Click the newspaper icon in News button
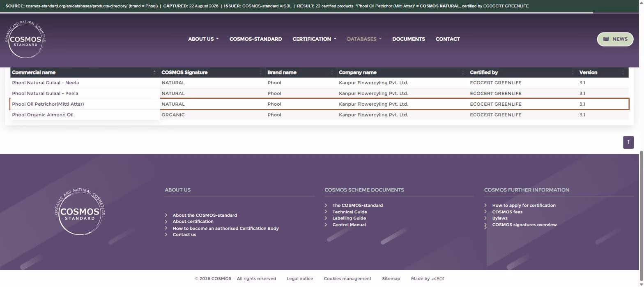Image resolution: width=644 pixels, height=287 pixels. (606, 39)
